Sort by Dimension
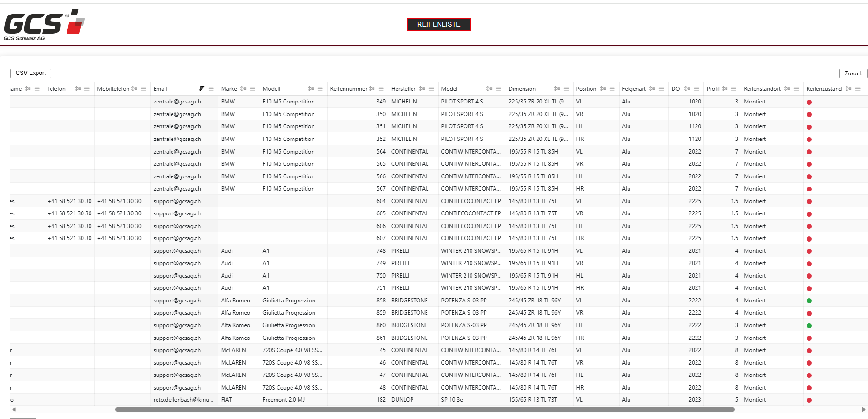 click(x=557, y=89)
